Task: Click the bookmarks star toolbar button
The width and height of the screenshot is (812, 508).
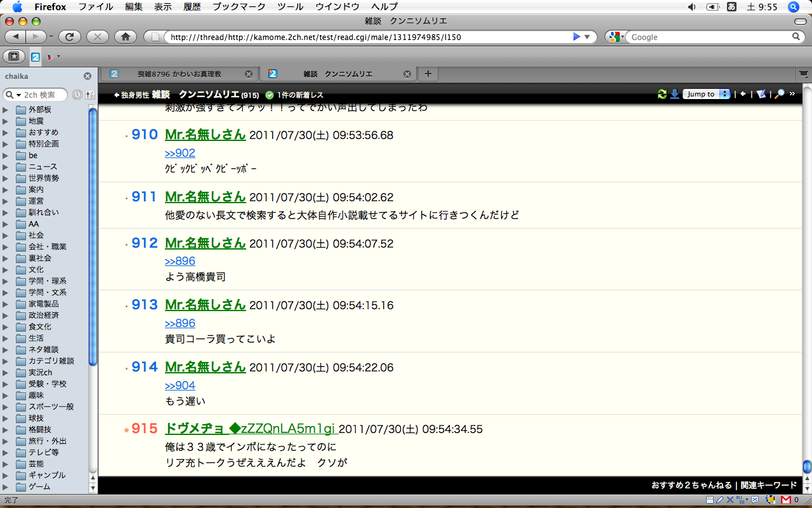Action: 14,57
